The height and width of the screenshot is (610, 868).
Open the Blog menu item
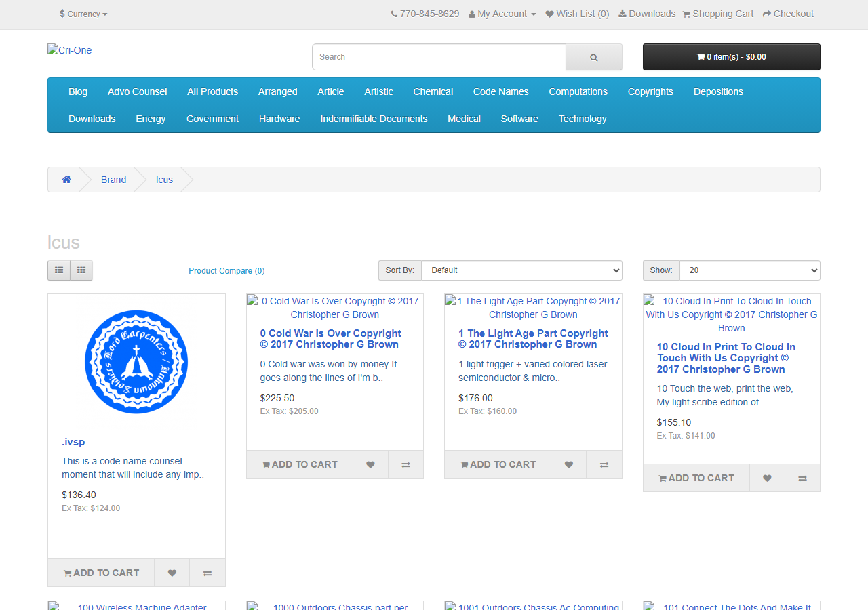pos(78,91)
